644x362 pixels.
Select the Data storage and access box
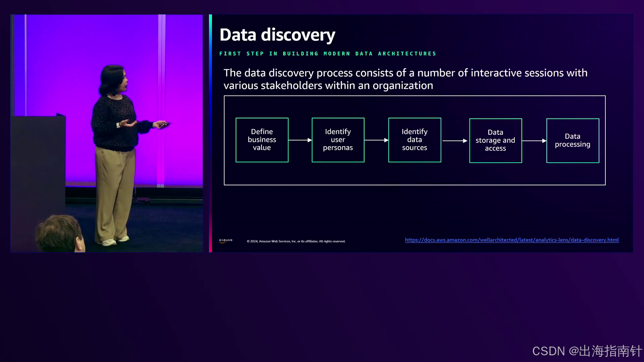pyautogui.click(x=495, y=140)
